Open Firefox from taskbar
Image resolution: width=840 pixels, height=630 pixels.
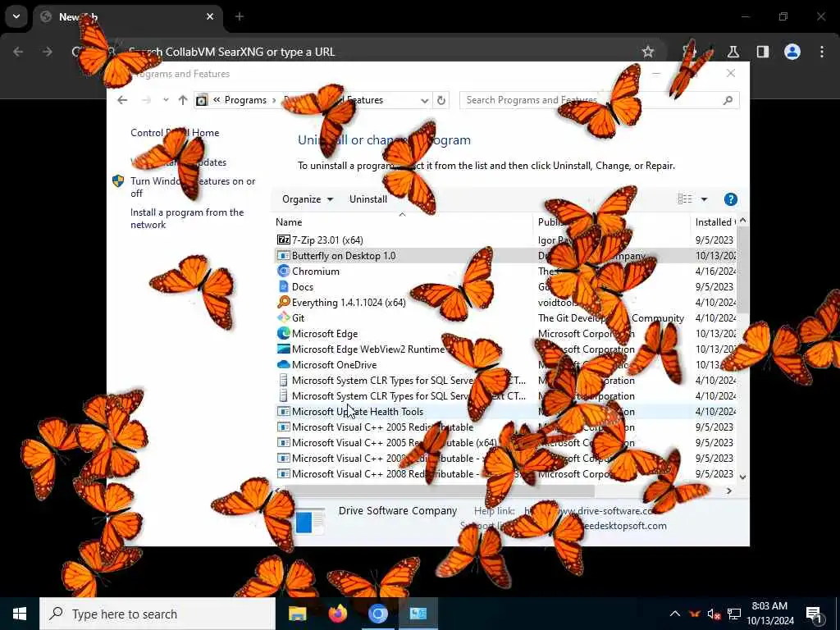tap(337, 614)
